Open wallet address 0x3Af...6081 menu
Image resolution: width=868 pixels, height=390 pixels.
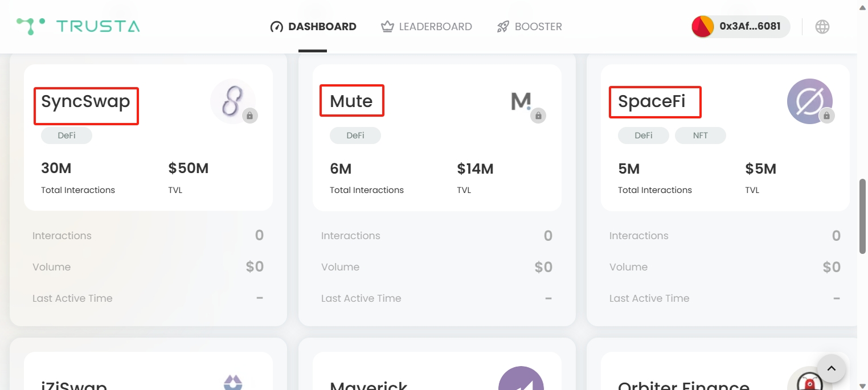[750, 27]
